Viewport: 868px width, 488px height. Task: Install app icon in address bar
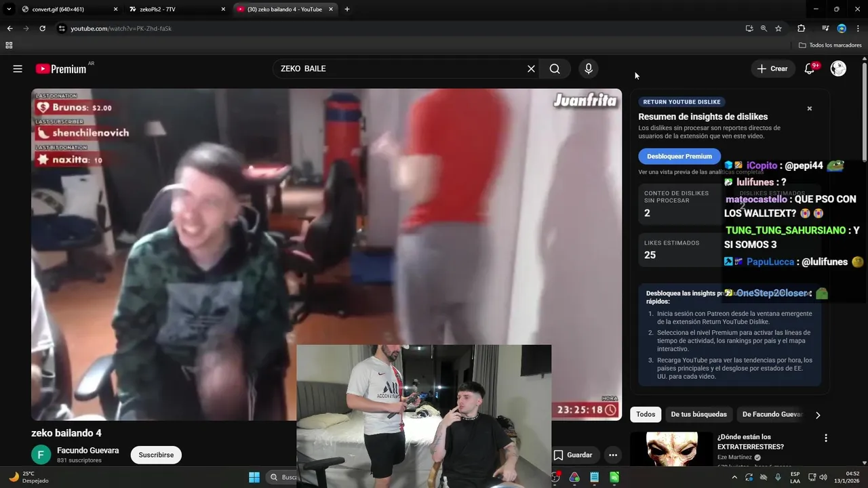pos(749,28)
